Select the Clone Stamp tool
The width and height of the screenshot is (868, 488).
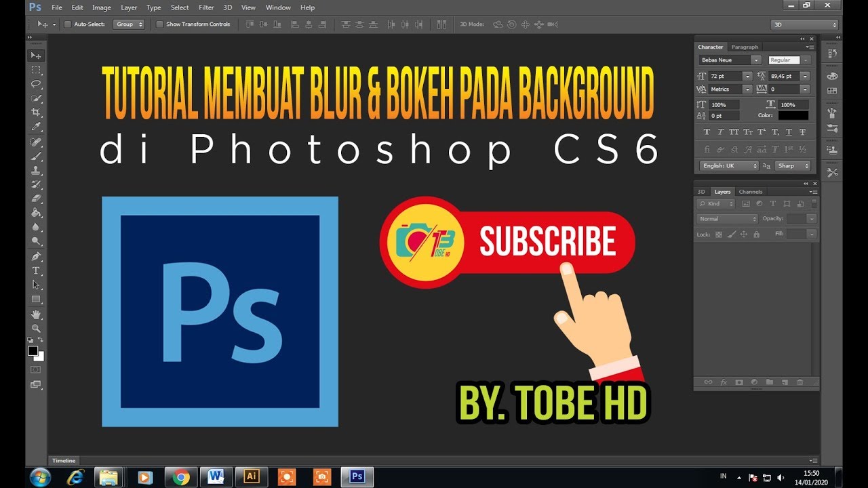tap(36, 170)
